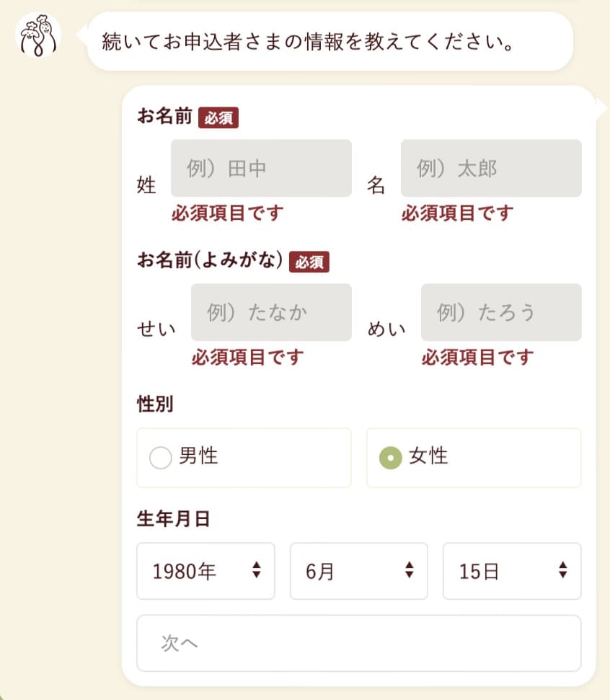
Task: Click the arrows on the day selector
Action: tap(562, 570)
